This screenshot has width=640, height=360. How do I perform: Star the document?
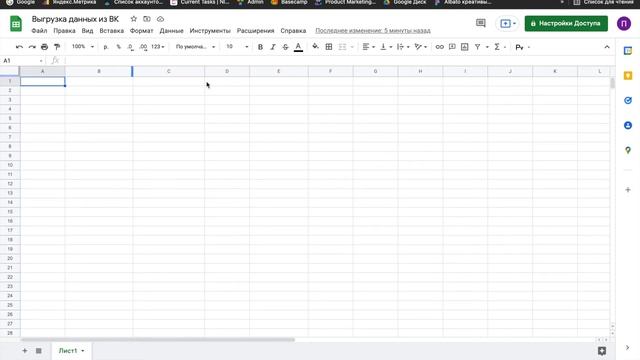[133, 19]
